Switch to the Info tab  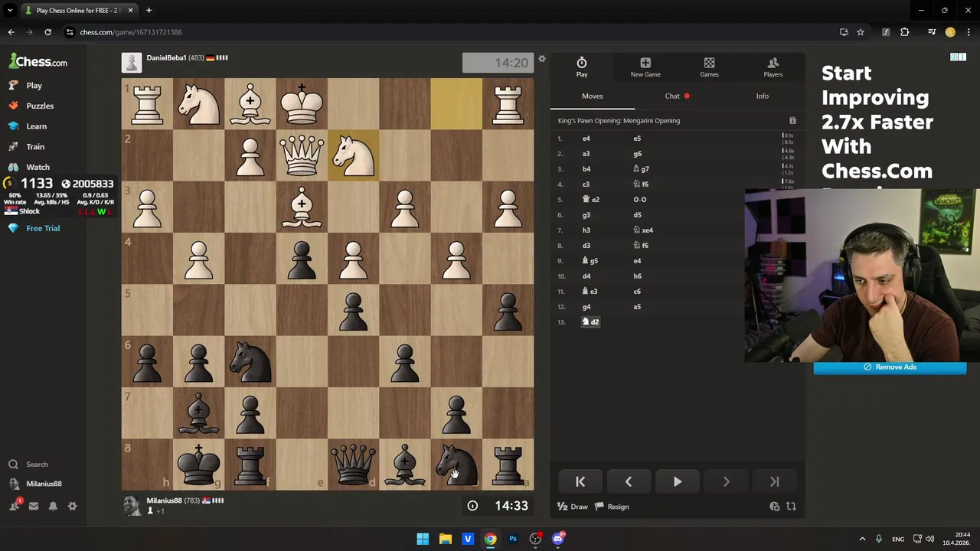[763, 96]
